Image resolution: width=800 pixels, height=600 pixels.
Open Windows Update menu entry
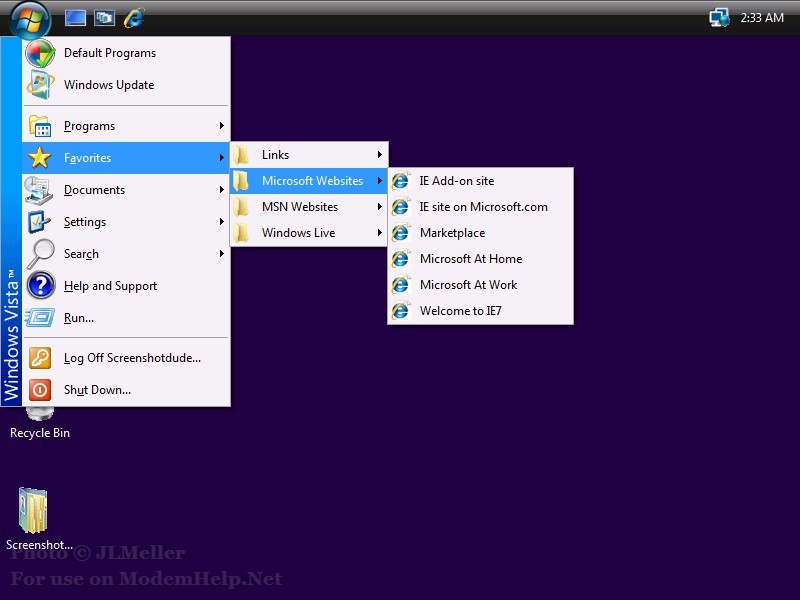pyautogui.click(x=127, y=85)
